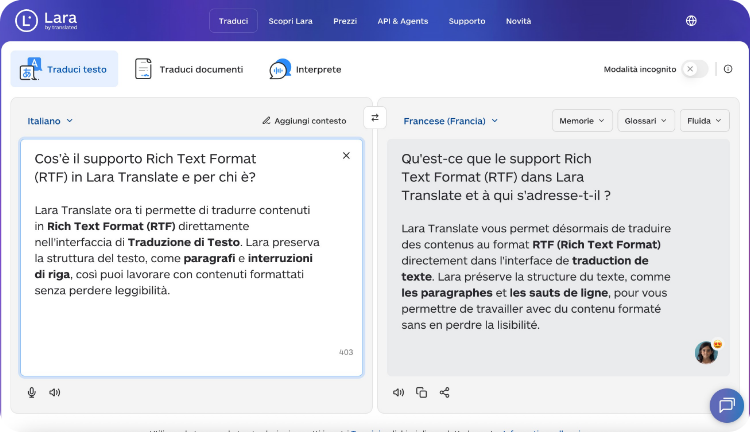Listen to the source text audio
The image size is (750, 432).
click(55, 392)
